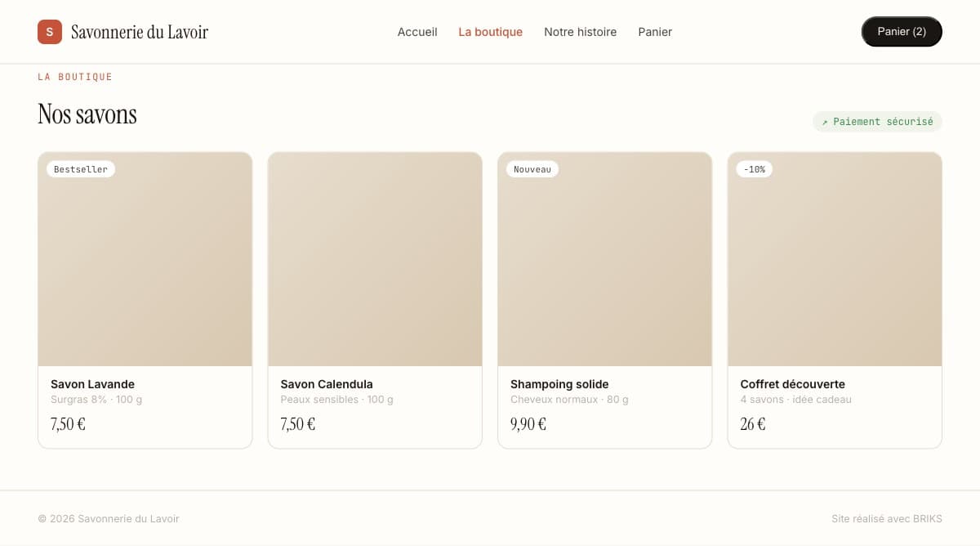Open Savonnerie du Lavoir brand title
Screen dimensions: 980x546
point(140,32)
